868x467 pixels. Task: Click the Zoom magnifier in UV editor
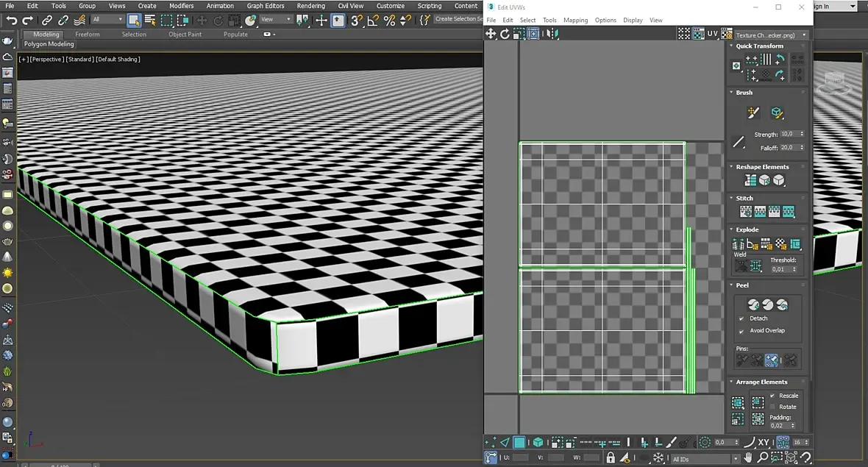coord(762,457)
